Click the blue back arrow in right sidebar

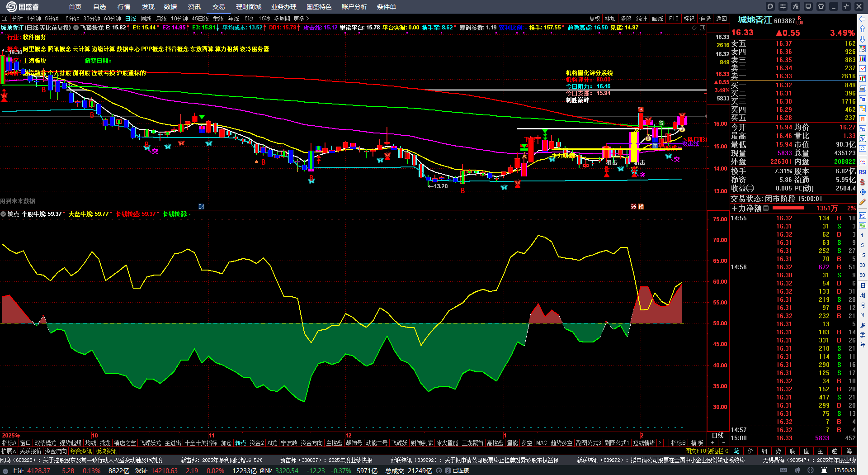tap(863, 19)
